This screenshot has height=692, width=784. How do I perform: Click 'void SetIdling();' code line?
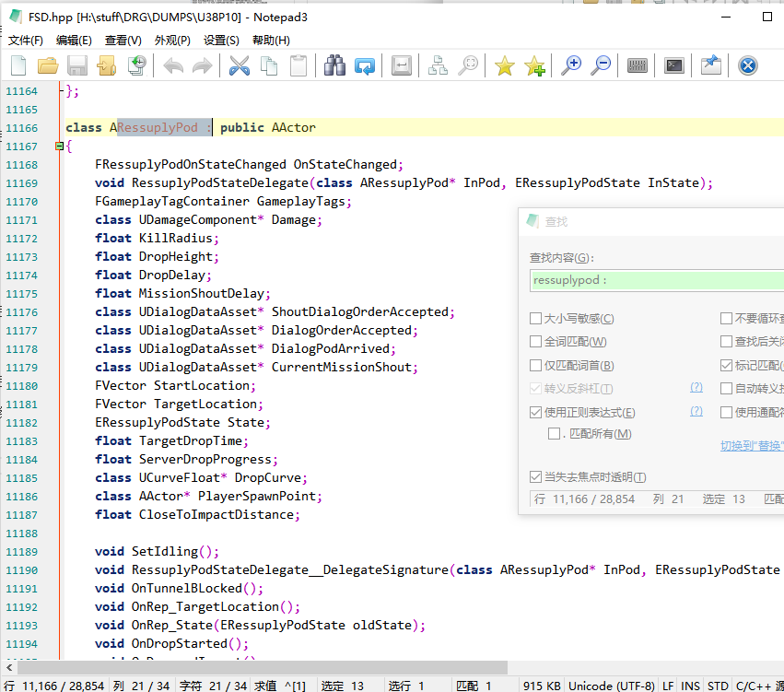pos(157,552)
